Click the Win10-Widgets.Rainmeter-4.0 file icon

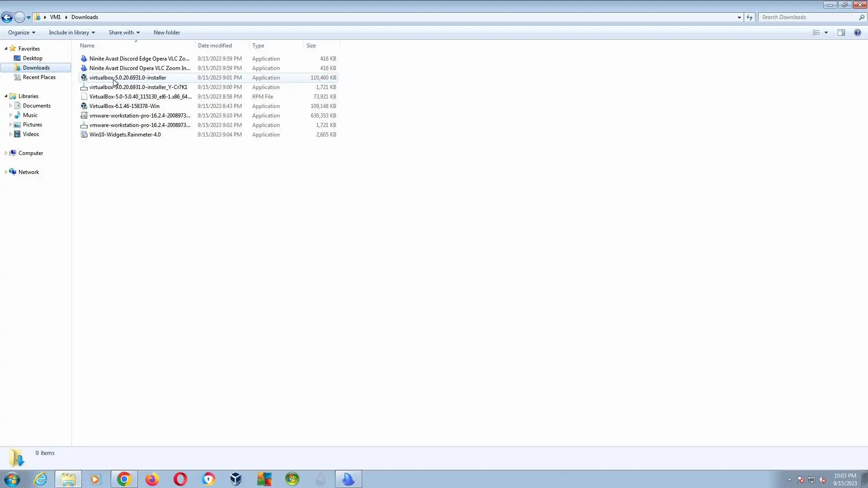[x=84, y=135]
